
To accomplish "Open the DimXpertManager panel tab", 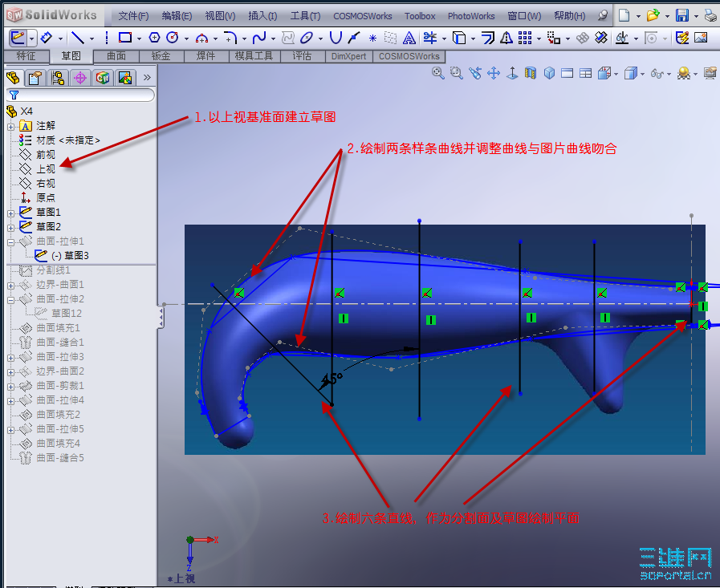I will pos(80,78).
